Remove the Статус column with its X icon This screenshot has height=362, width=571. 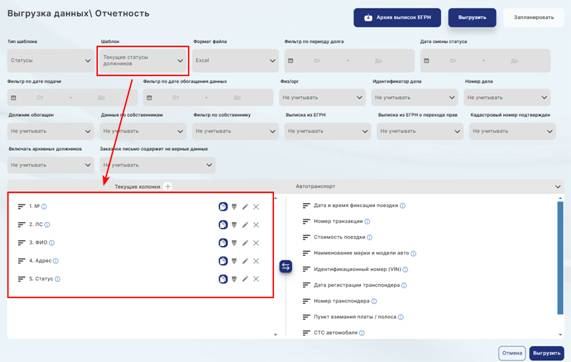pyautogui.click(x=256, y=279)
